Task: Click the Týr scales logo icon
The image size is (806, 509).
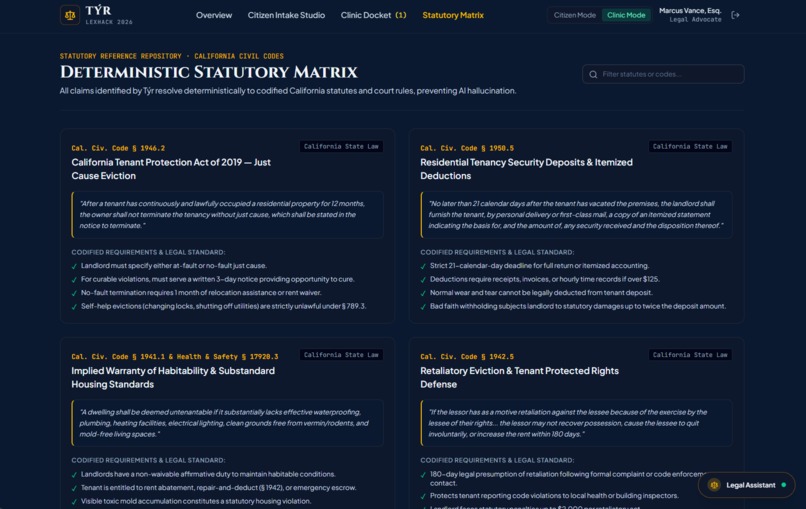Action: [70, 15]
